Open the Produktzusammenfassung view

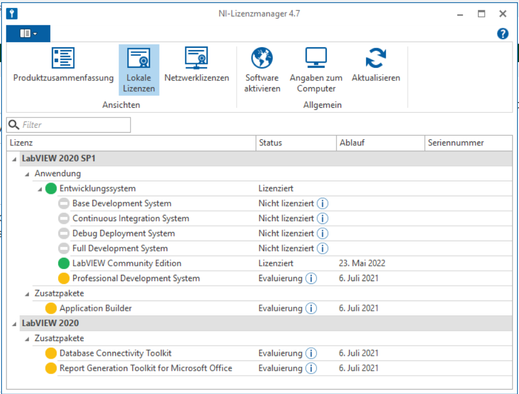coord(63,65)
